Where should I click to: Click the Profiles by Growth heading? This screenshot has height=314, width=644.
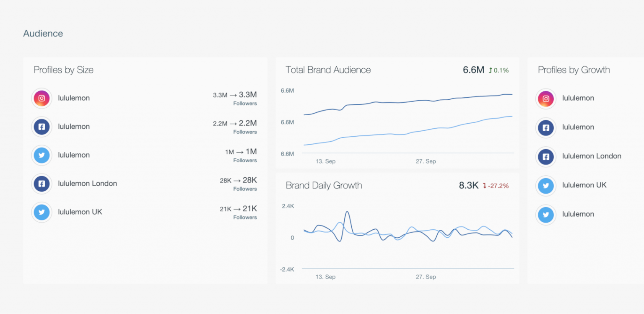[574, 70]
